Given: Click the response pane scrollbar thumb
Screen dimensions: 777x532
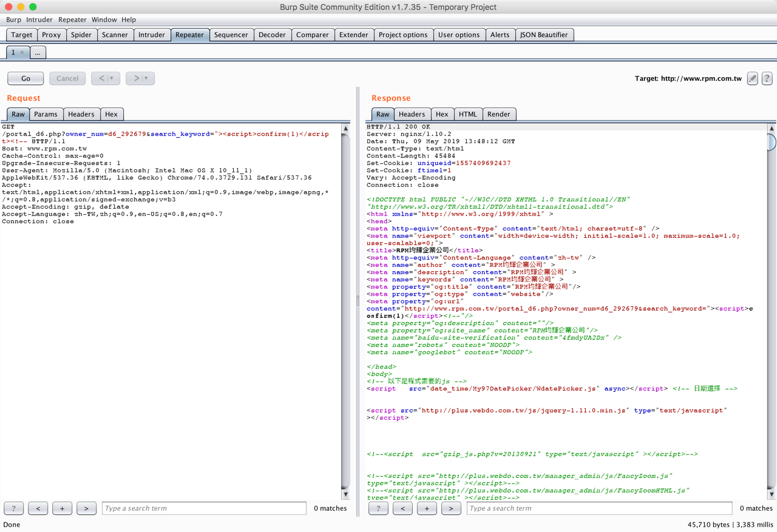Looking at the screenshot, I should point(772,141).
